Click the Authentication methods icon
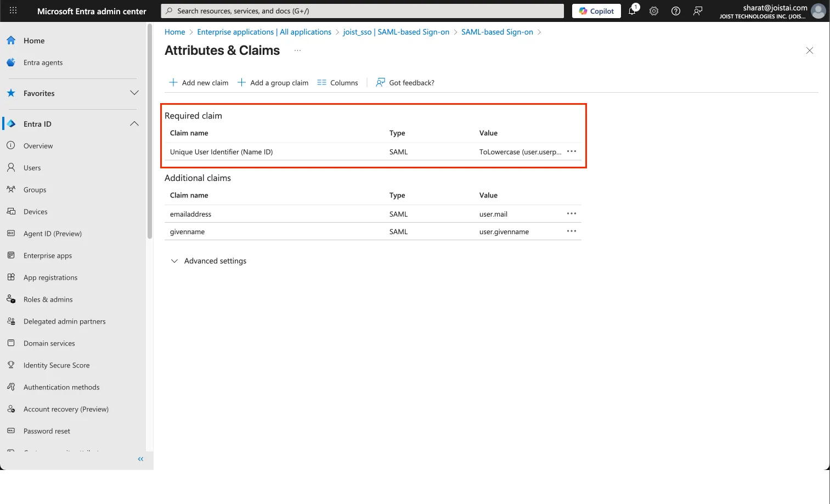The height and width of the screenshot is (504, 830). pos(11,387)
